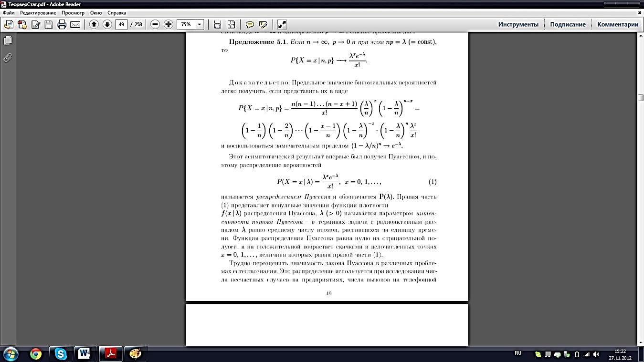Click the green ICQ tray icon
644x362 pixels.
click(x=538, y=354)
